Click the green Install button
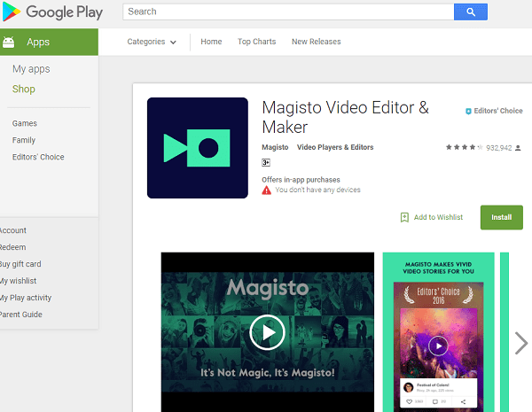Viewport: 532px width, 412px height. coord(502,217)
